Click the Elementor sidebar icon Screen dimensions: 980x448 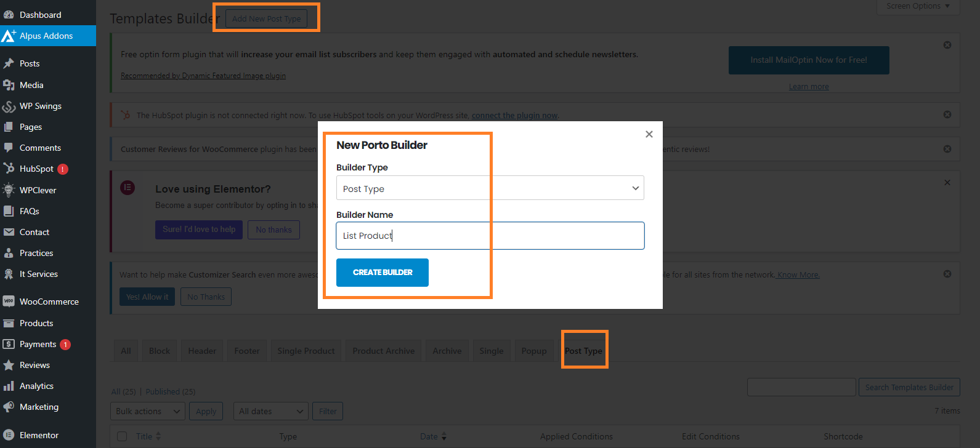coord(9,435)
